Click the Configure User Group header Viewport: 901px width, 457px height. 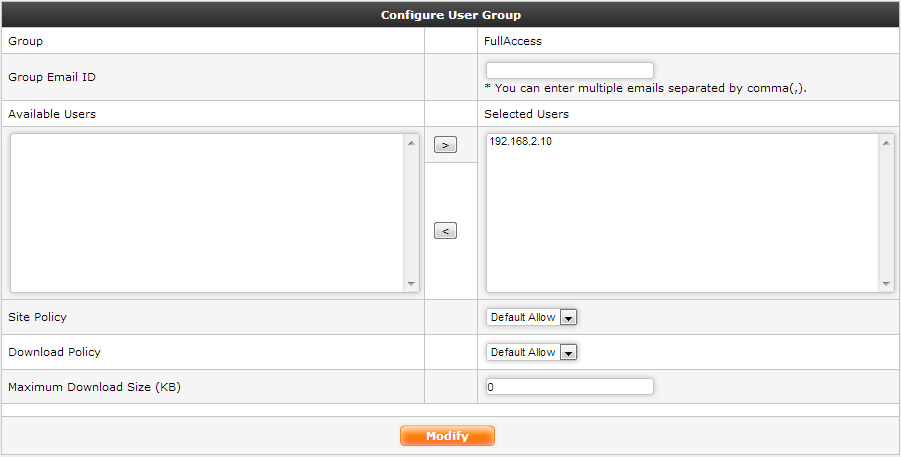(x=450, y=15)
